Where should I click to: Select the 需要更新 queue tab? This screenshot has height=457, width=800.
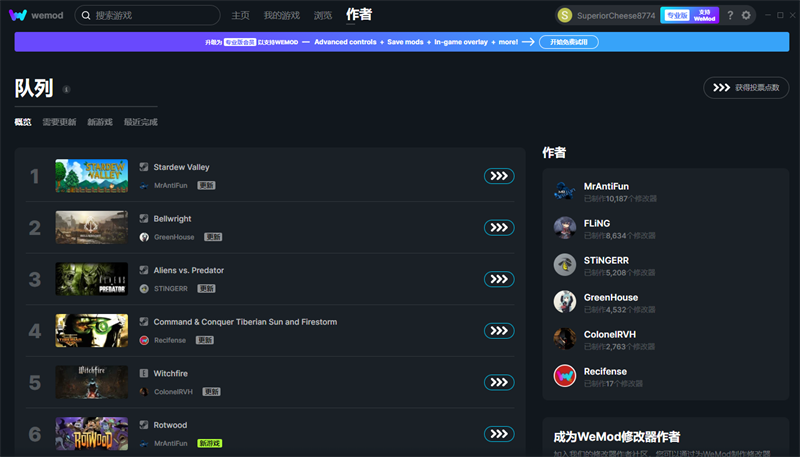pos(59,122)
